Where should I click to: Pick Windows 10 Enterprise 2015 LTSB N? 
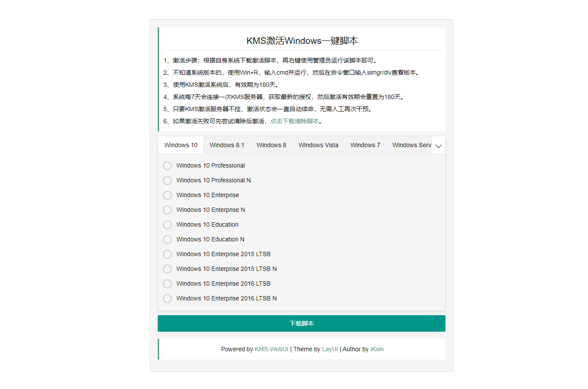click(x=167, y=269)
